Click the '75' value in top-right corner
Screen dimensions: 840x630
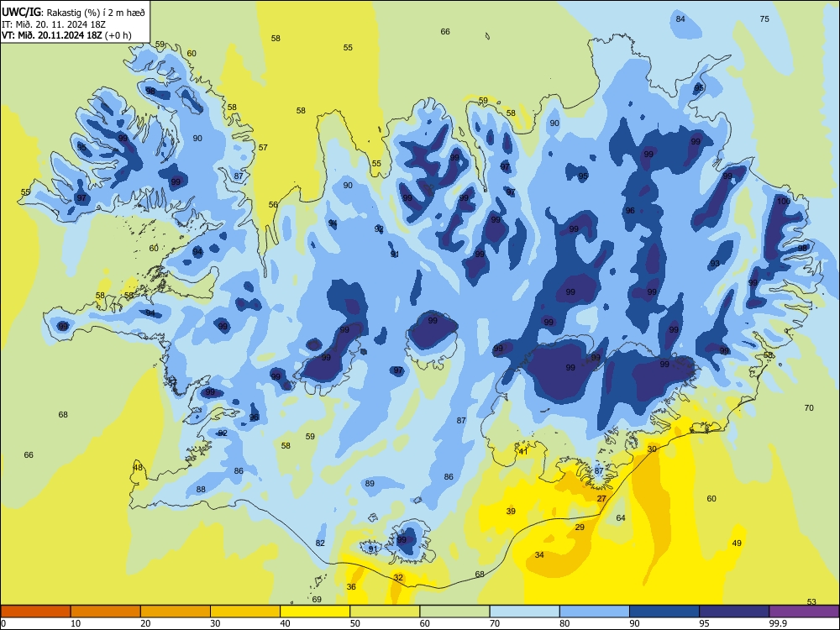[x=764, y=18]
